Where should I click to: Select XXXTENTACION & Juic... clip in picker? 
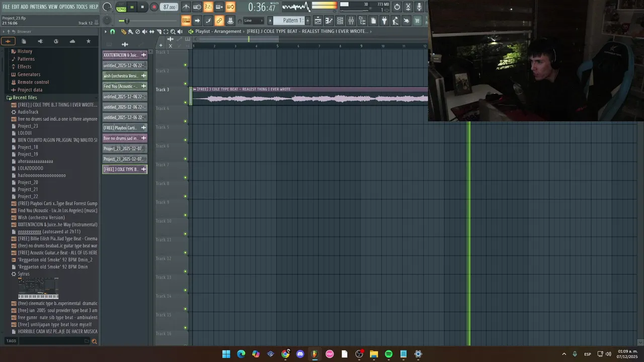click(x=125, y=55)
